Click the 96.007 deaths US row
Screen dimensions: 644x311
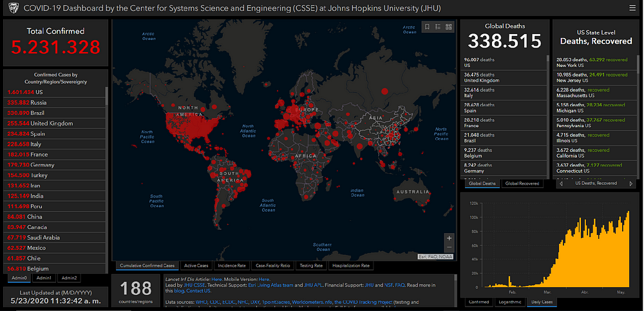(504, 62)
